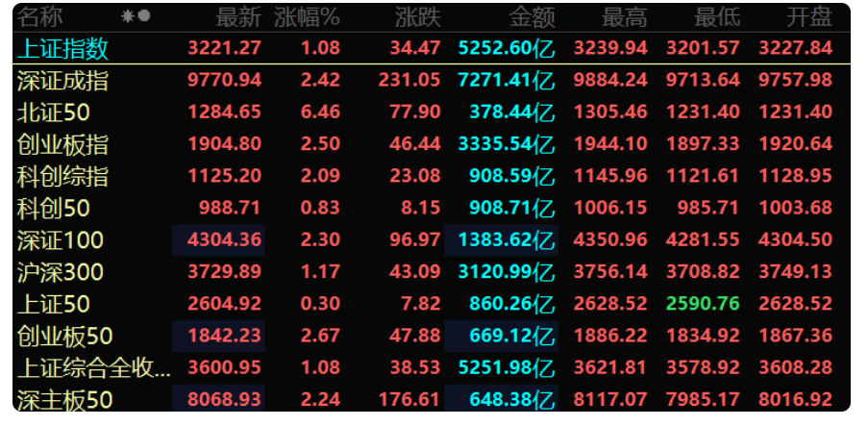Sort by the 名称 column header
This screenshot has width=868, height=426.
(39, 17)
